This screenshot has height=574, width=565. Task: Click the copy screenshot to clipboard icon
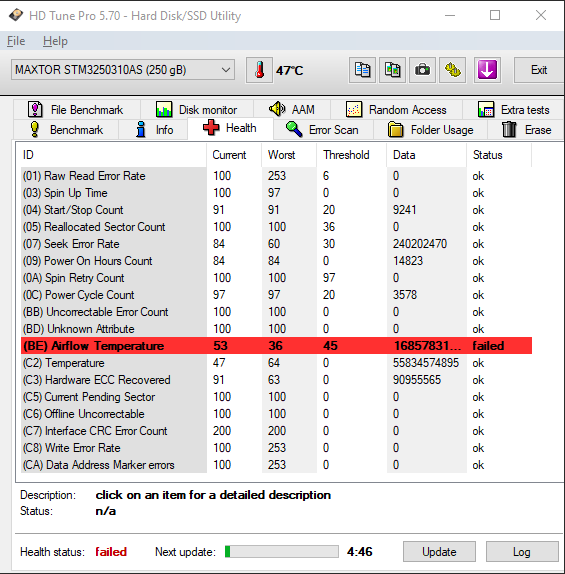(392, 70)
